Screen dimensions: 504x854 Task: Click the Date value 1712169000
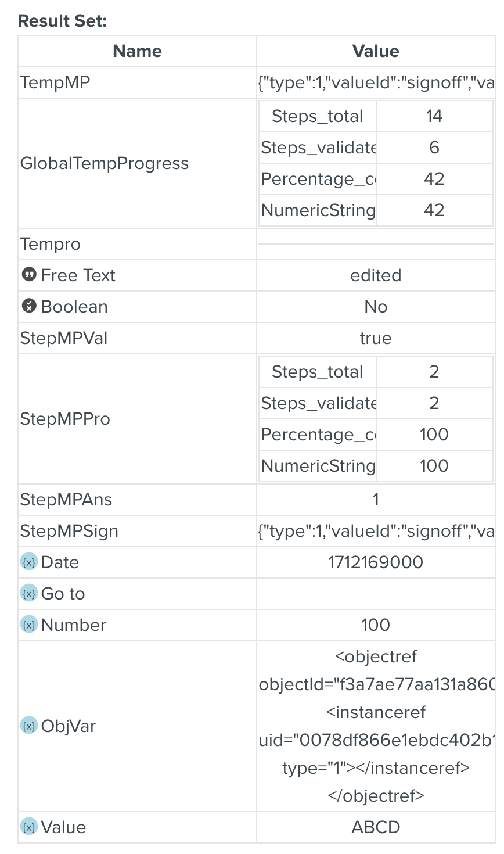pos(376,562)
